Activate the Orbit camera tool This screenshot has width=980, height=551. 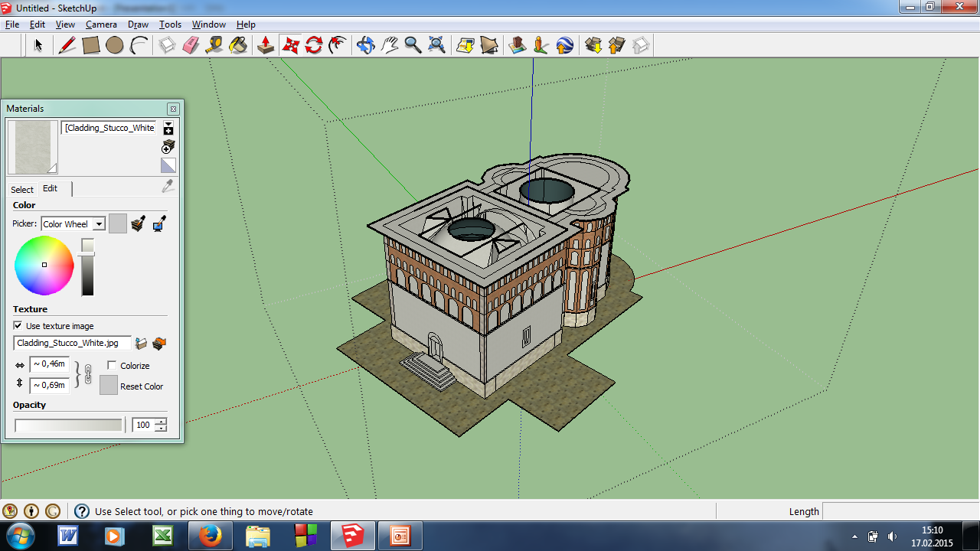click(x=365, y=45)
